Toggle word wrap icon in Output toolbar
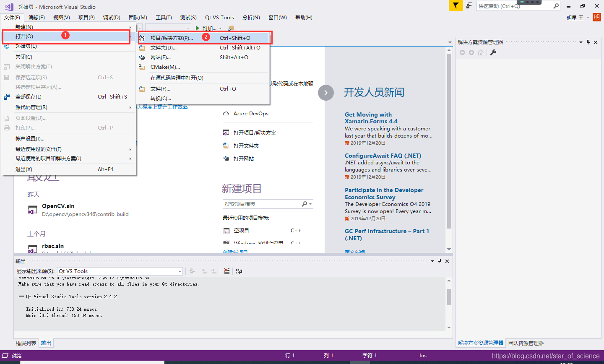The image size is (604, 364). click(x=239, y=271)
